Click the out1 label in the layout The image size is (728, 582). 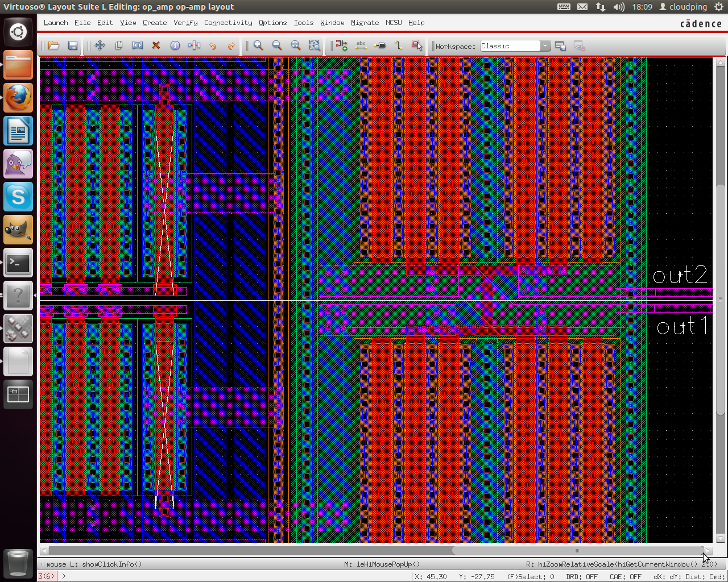tap(682, 326)
